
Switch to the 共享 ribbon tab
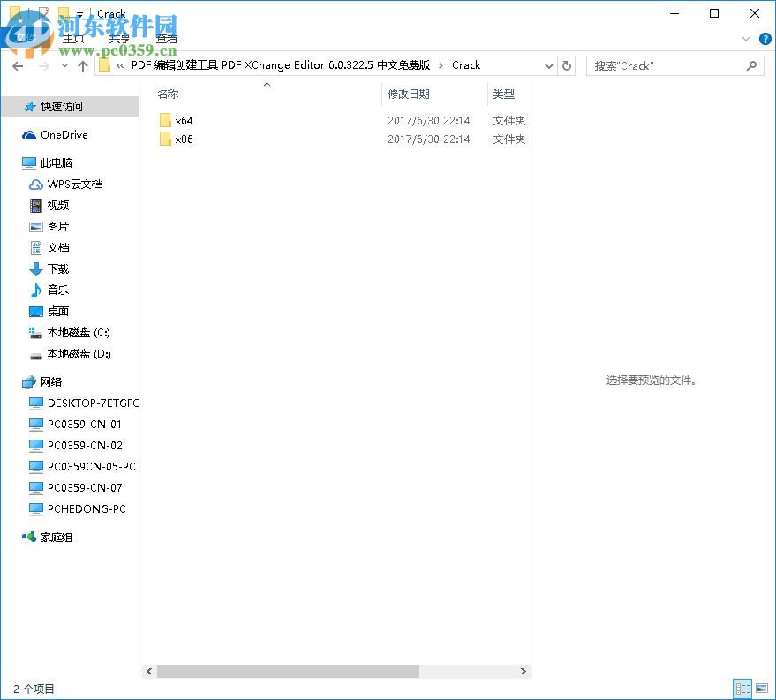(119, 38)
